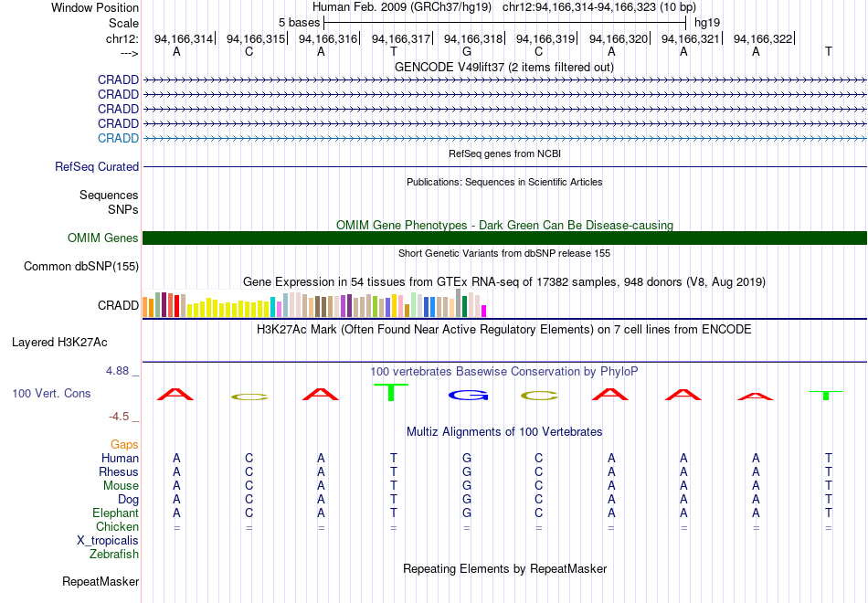The image size is (868, 603).
Task: Click the blue G in the conservation logo
Action: 469,396
